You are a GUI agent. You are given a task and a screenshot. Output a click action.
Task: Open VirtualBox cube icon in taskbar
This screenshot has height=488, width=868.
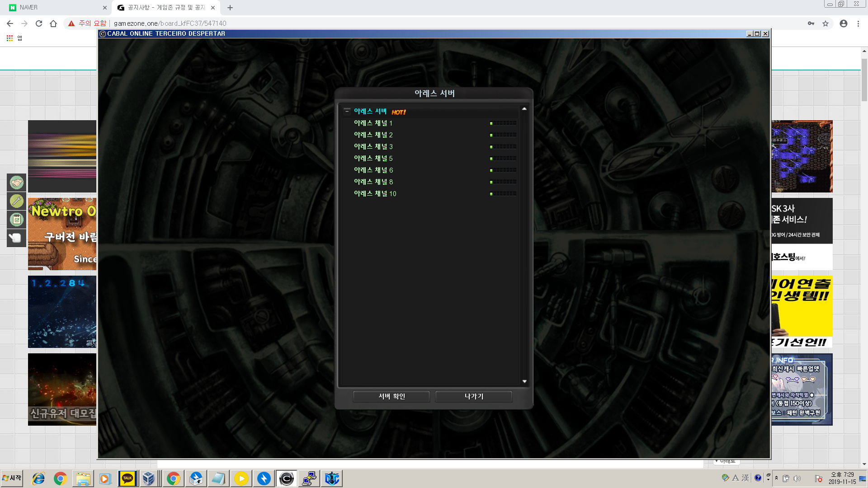click(148, 478)
